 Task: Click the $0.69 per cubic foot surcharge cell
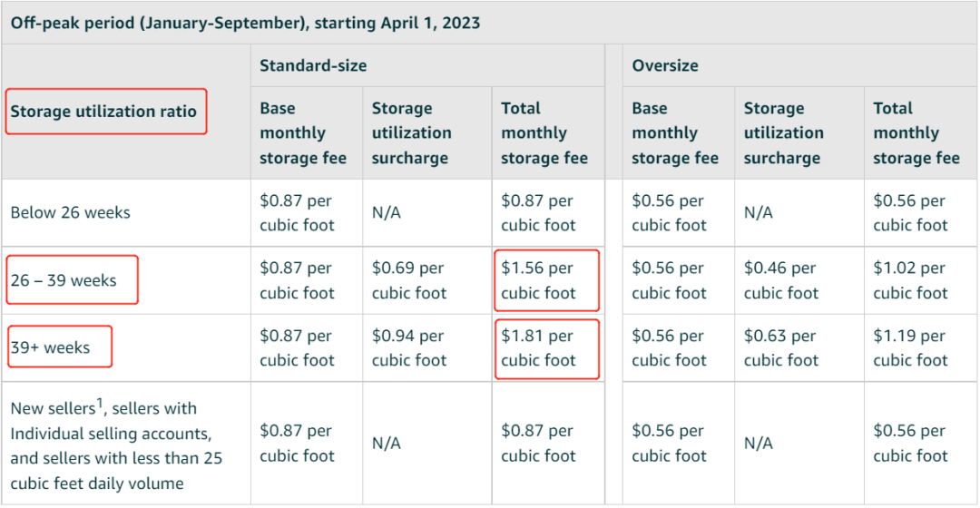click(x=408, y=280)
